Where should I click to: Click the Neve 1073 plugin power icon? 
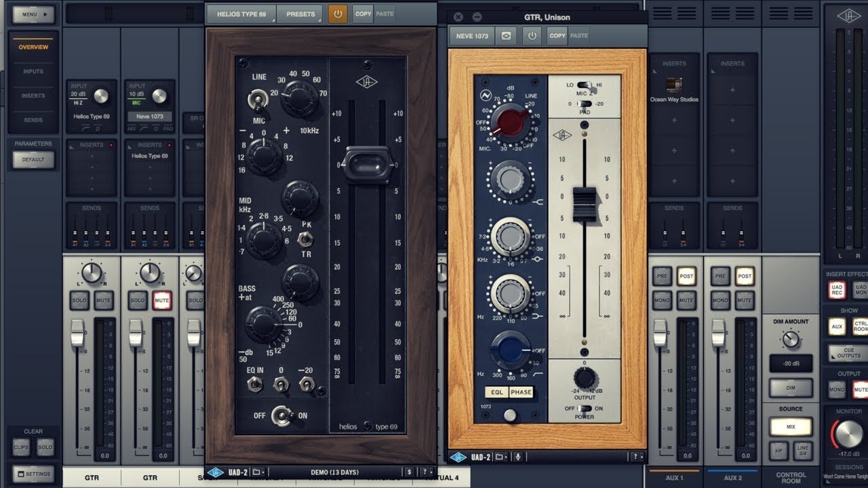532,35
